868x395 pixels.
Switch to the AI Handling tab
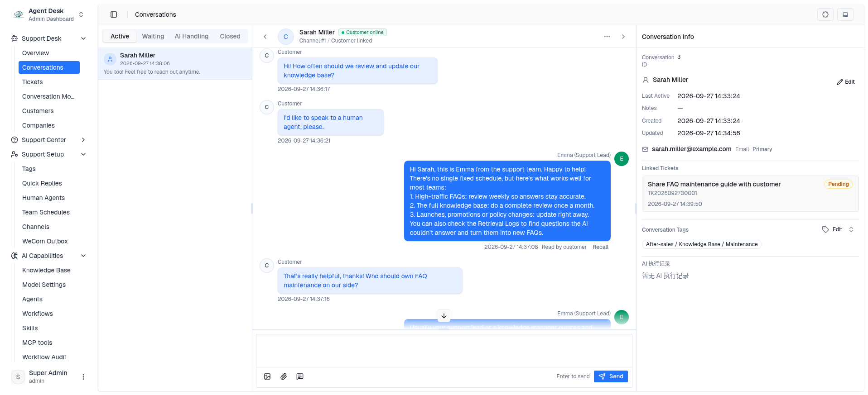pyautogui.click(x=192, y=36)
